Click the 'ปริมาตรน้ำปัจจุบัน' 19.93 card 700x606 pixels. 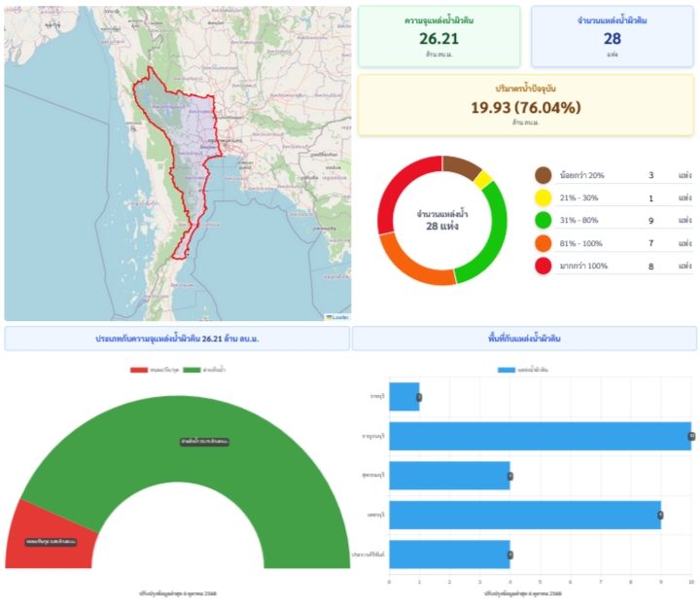pyautogui.click(x=526, y=104)
